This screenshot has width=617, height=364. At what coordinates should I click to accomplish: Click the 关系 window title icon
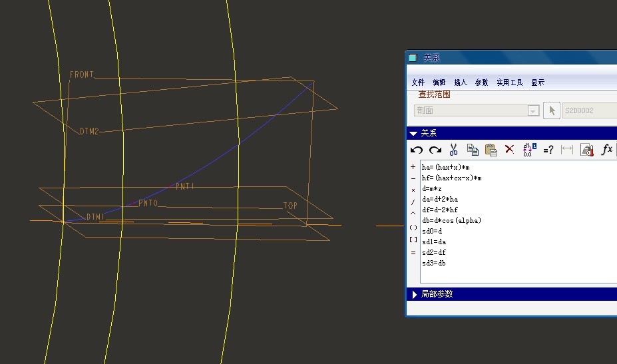point(413,58)
